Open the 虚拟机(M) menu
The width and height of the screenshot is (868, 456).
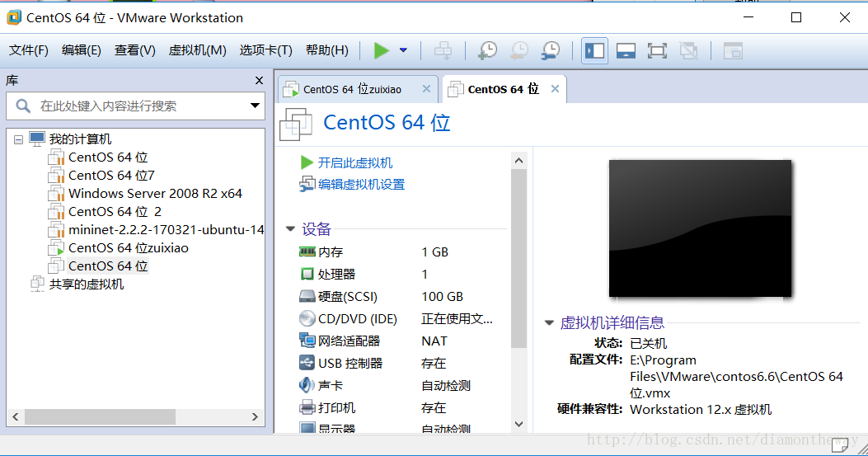tap(197, 50)
